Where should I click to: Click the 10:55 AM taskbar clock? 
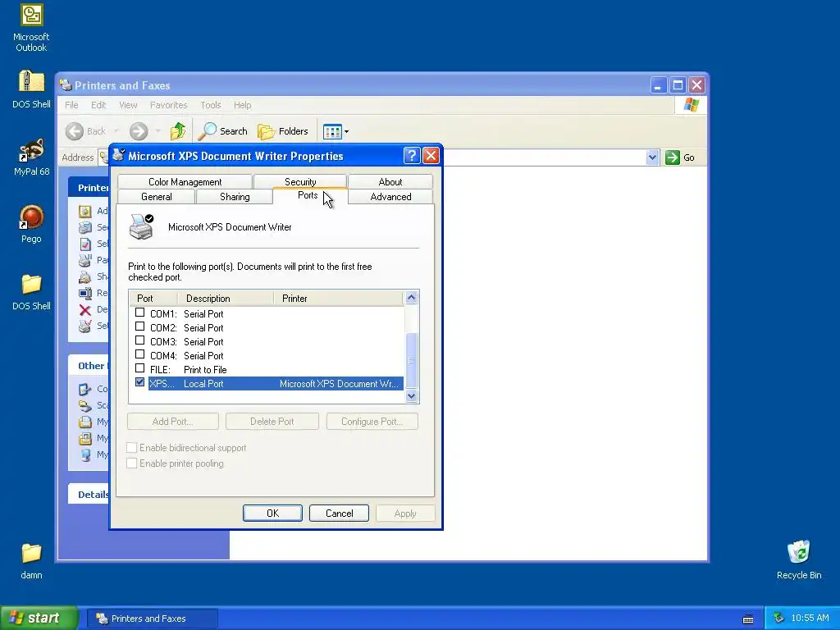pos(810,619)
